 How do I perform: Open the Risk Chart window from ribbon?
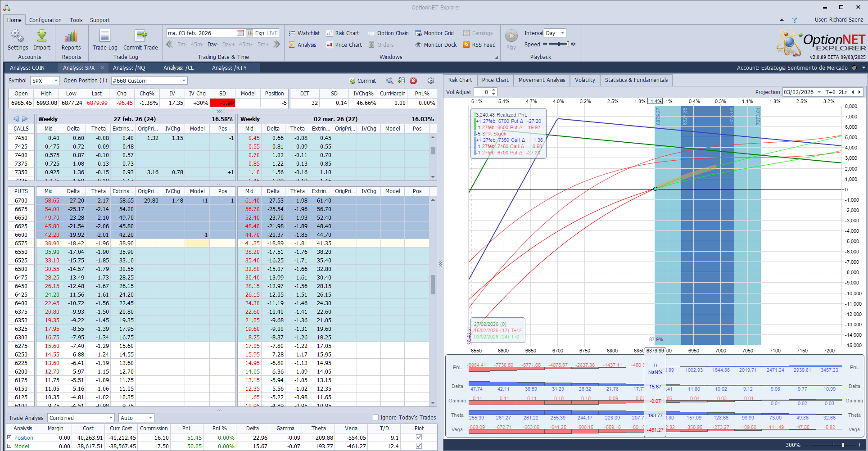pos(343,33)
